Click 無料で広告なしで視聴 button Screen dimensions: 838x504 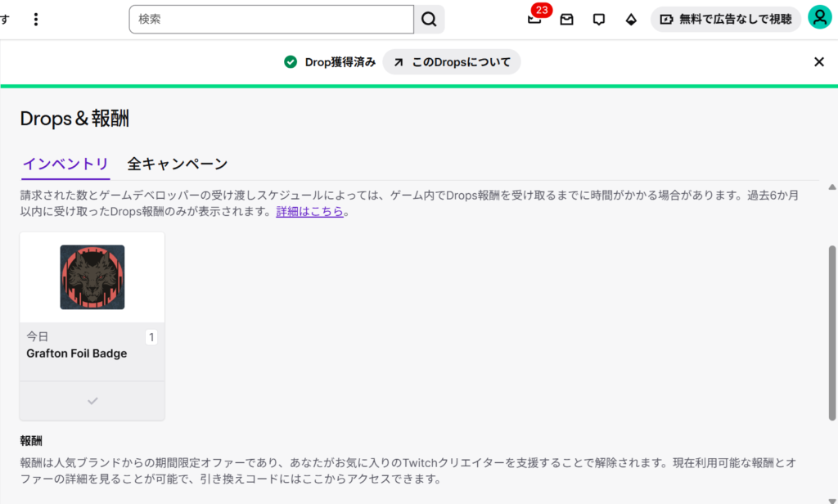(726, 20)
